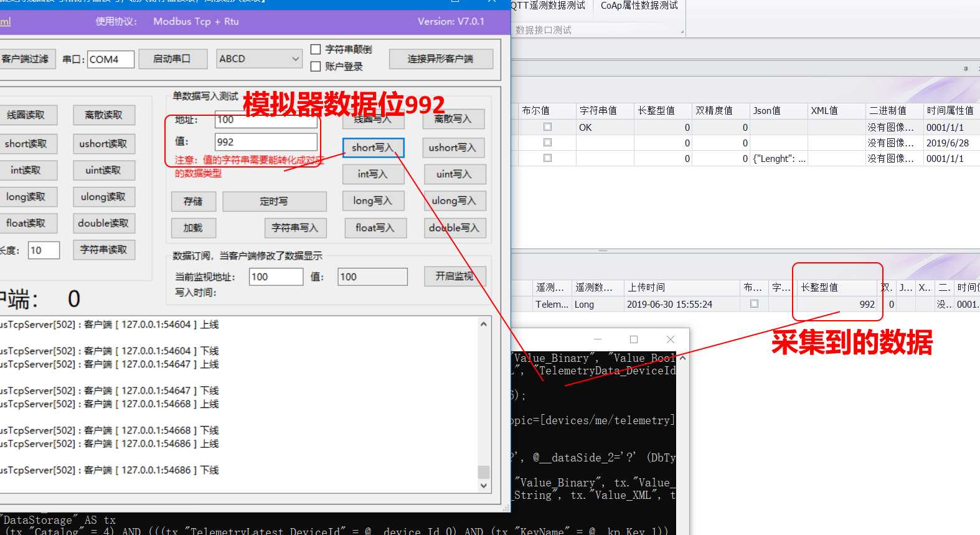
Task: Click the uint写入 button
Action: coord(454,174)
